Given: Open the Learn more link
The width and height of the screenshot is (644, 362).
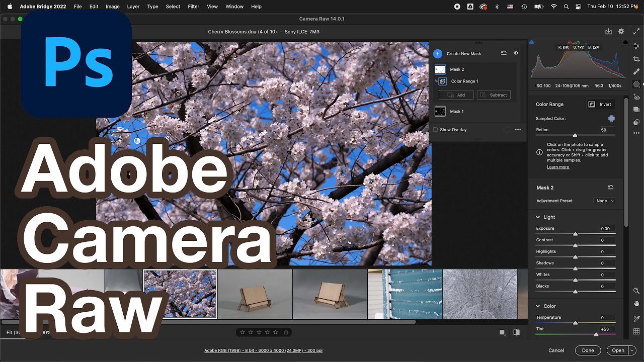Looking at the screenshot, I should click(558, 167).
